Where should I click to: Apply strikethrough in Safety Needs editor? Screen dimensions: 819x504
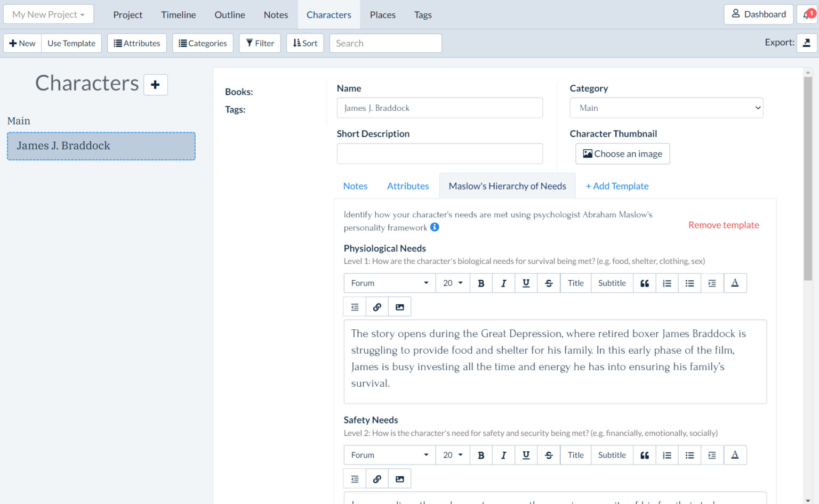coord(549,456)
